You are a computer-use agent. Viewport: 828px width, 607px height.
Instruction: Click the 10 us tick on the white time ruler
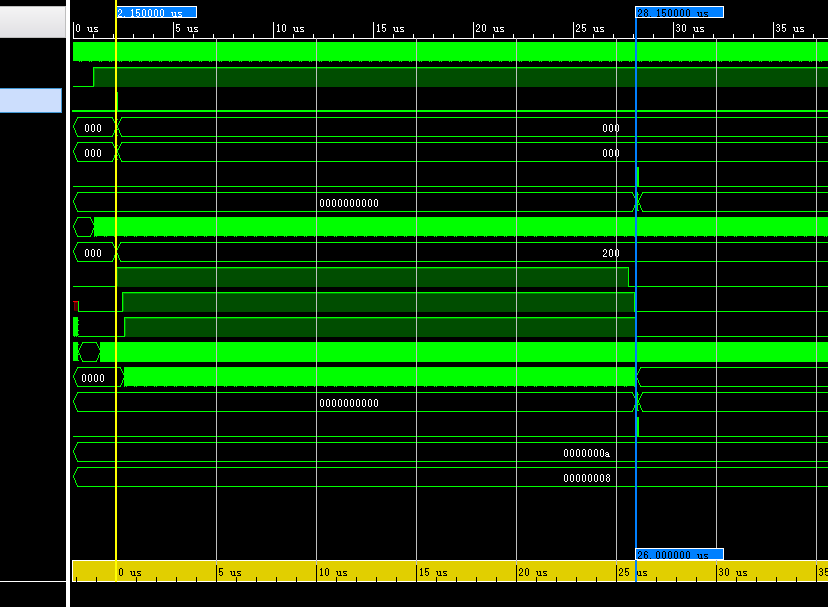tap(290, 29)
